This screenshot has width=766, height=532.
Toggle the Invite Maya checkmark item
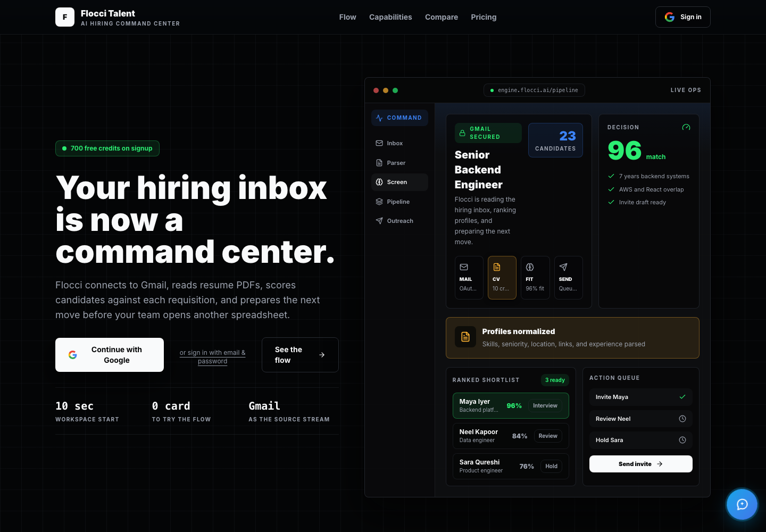641,397
